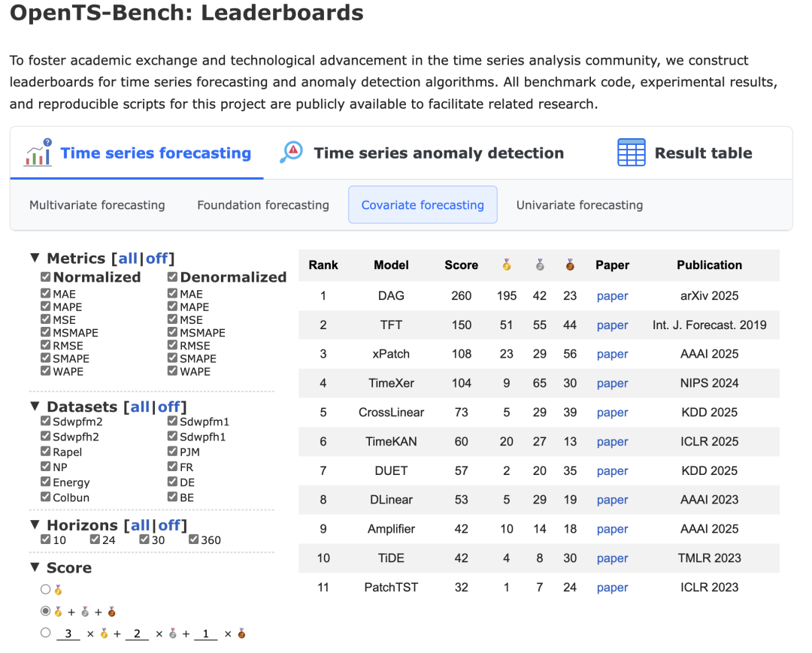
Task: Click the silver weight field showing 2
Action: [x=138, y=634]
